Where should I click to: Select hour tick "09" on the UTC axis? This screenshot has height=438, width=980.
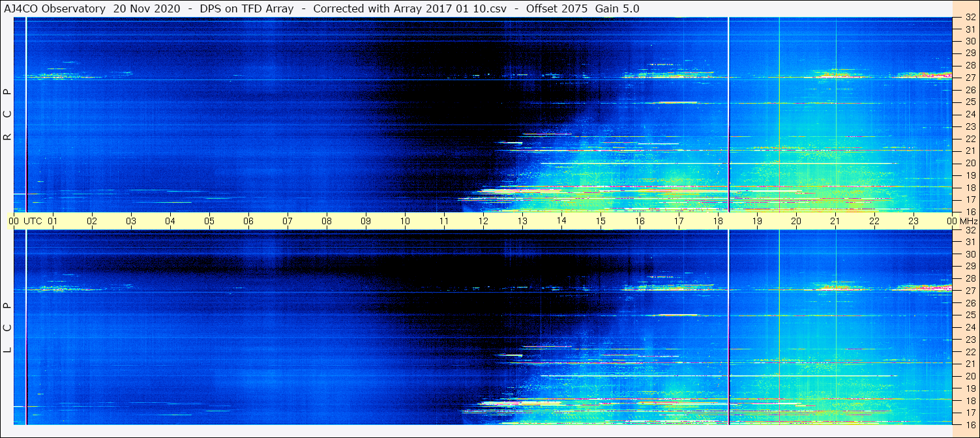(x=366, y=220)
